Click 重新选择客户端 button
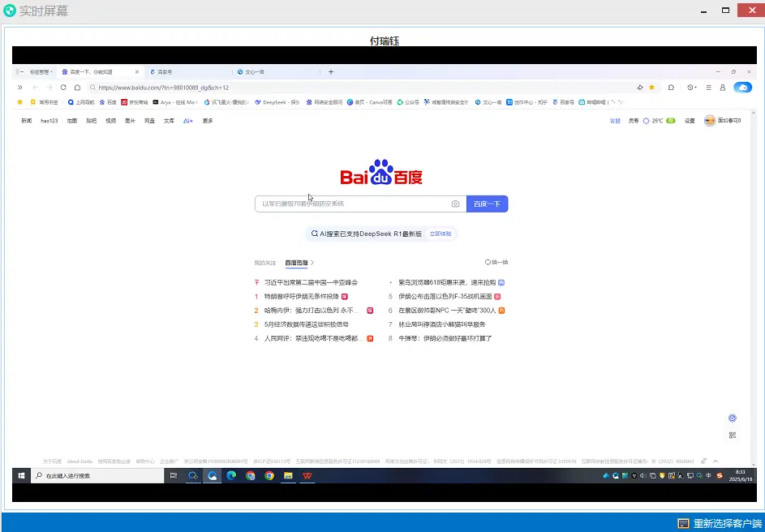This screenshot has width=765, height=532. point(720,524)
